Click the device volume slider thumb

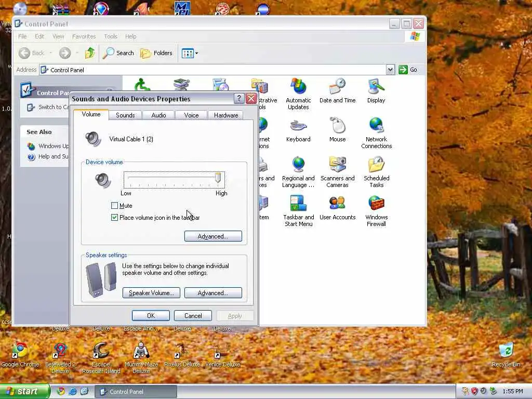click(218, 177)
